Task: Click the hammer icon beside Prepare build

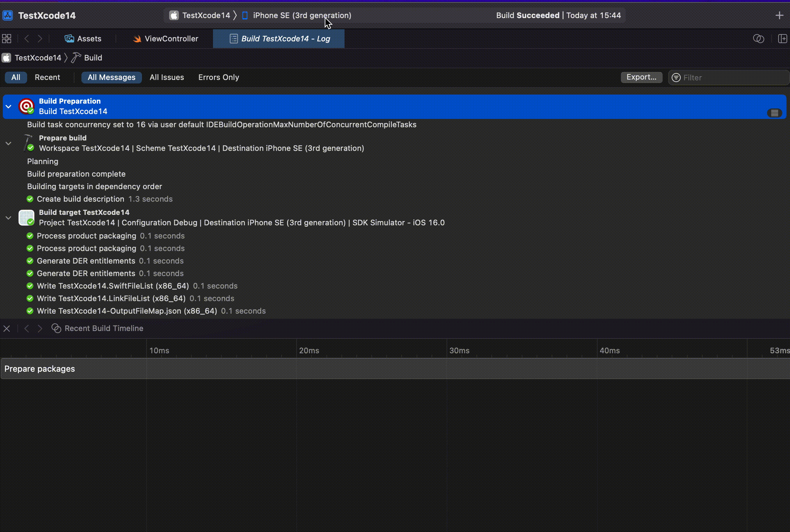Action: point(28,143)
